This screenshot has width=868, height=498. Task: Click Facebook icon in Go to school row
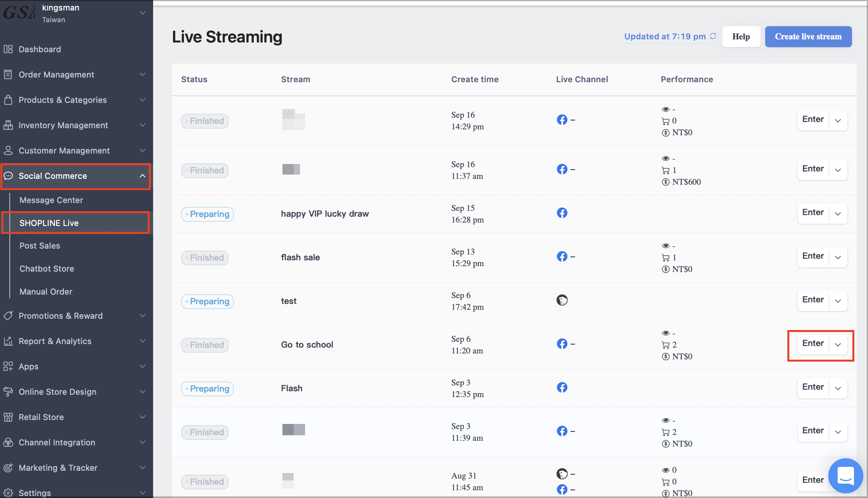[562, 344]
